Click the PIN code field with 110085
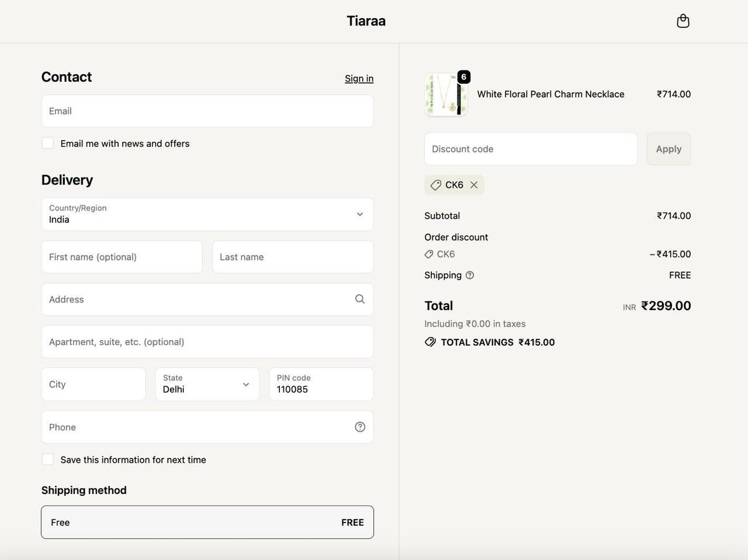 322,384
